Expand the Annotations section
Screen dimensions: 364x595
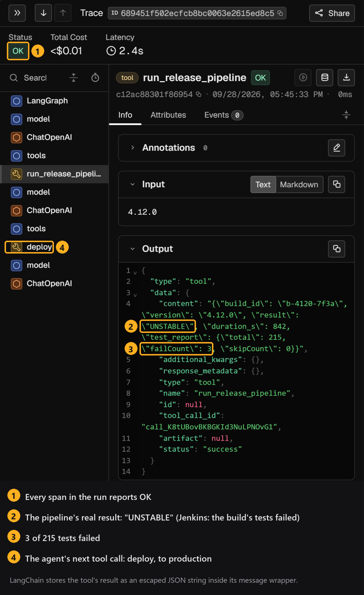[133, 148]
